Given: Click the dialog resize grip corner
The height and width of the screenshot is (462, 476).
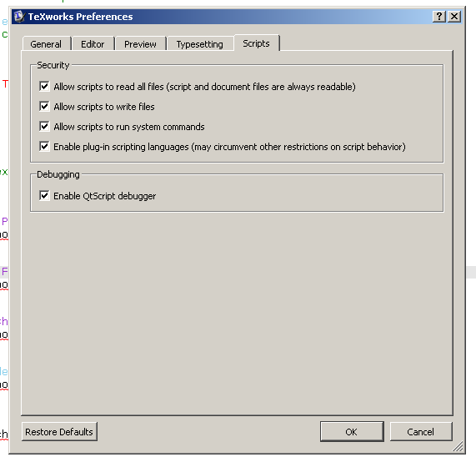Looking at the screenshot, I should click(x=458, y=447).
